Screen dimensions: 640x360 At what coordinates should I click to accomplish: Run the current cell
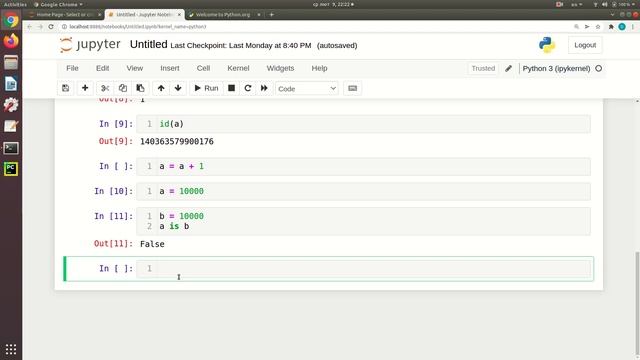click(x=206, y=88)
